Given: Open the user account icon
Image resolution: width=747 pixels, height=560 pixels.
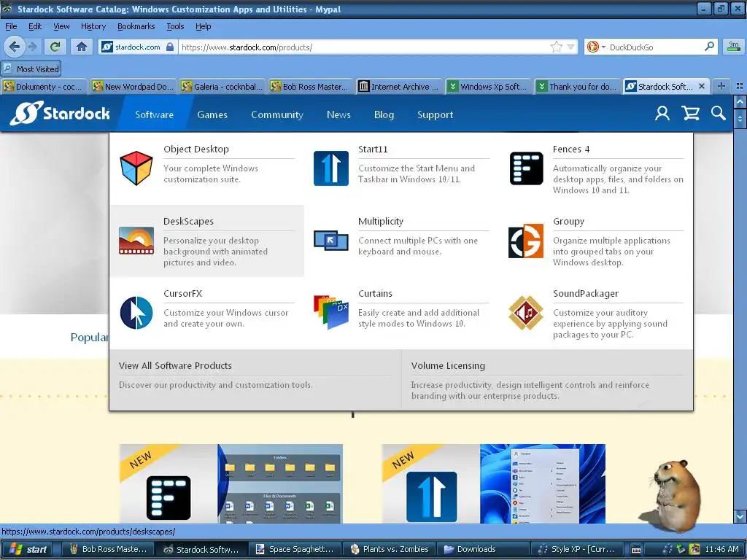Looking at the screenshot, I should pyautogui.click(x=662, y=113).
